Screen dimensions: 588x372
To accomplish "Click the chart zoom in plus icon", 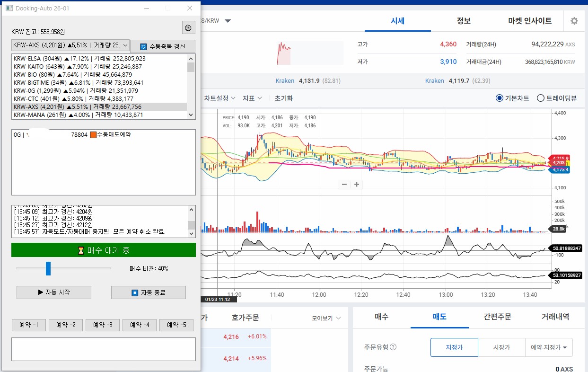I will pyautogui.click(x=357, y=185).
